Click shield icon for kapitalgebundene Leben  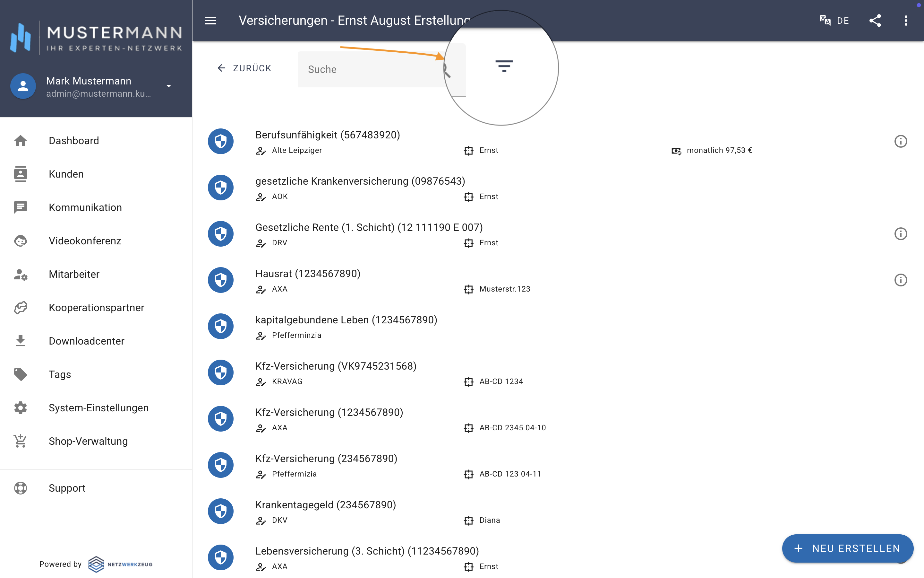tap(221, 327)
